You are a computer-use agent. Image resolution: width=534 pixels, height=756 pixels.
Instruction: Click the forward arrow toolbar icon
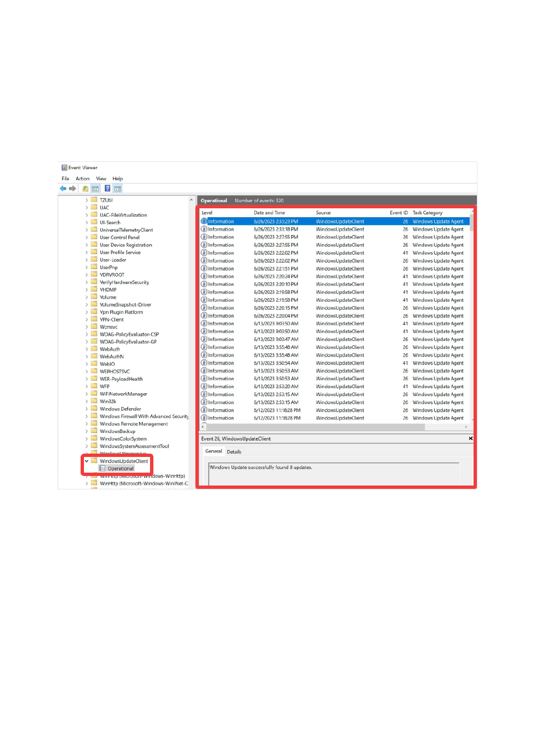click(72, 189)
